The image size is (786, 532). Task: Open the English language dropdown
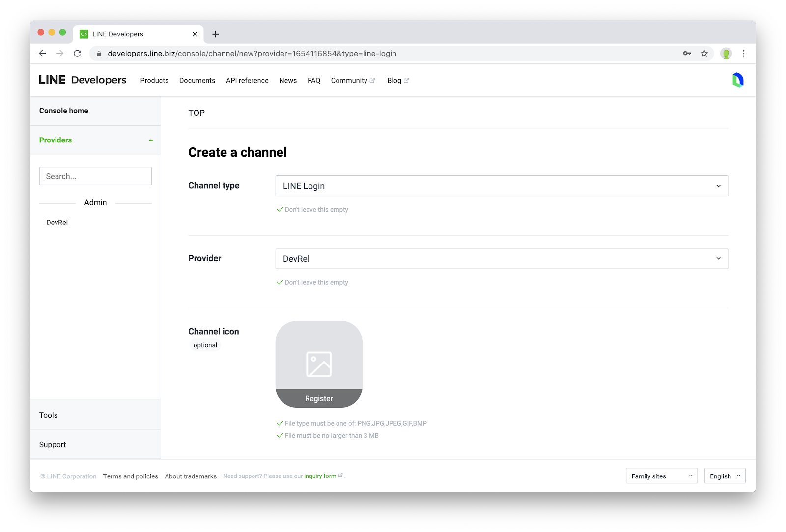[x=725, y=476]
